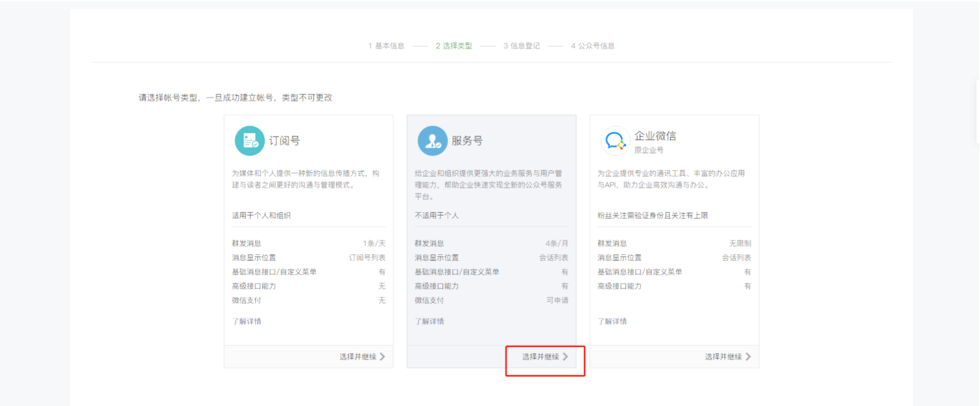
Task: Click 会话列表 value in 服务号 card
Action: pyautogui.click(x=554, y=258)
